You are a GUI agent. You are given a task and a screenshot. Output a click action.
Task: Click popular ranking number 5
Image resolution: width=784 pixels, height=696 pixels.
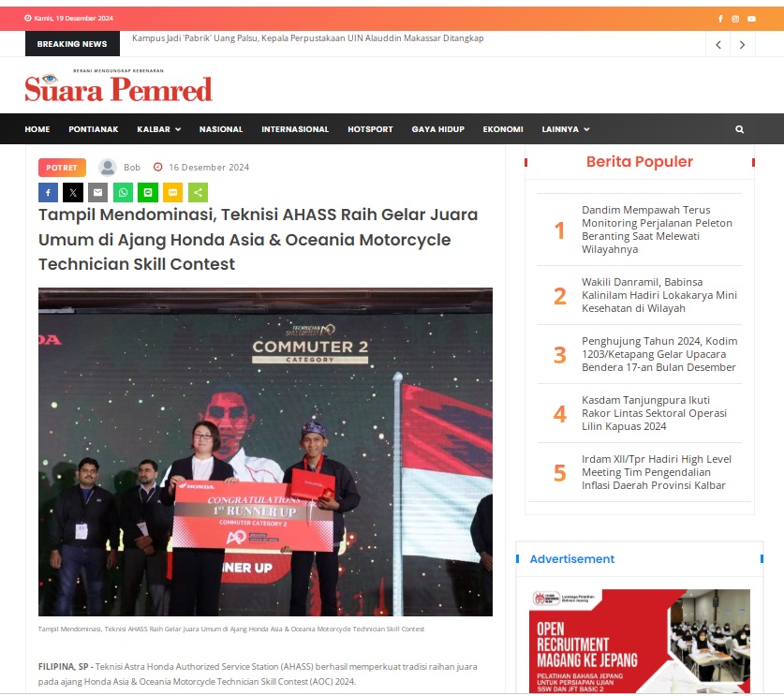coord(560,473)
